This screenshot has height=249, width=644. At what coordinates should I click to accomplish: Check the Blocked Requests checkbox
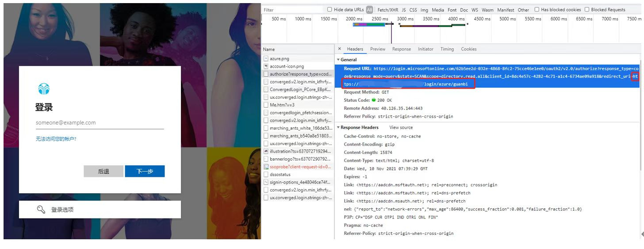pyautogui.click(x=587, y=9)
